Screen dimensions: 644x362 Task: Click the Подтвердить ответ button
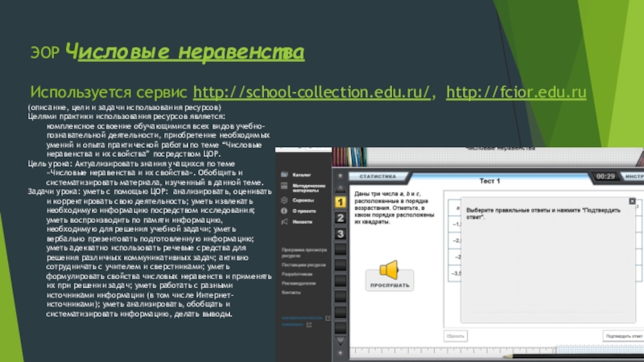tap(623, 336)
